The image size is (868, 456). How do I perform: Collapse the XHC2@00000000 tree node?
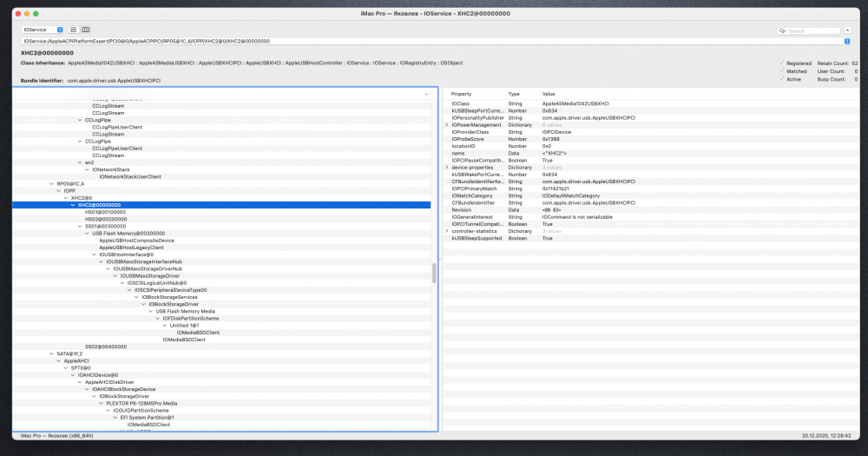pos(73,205)
